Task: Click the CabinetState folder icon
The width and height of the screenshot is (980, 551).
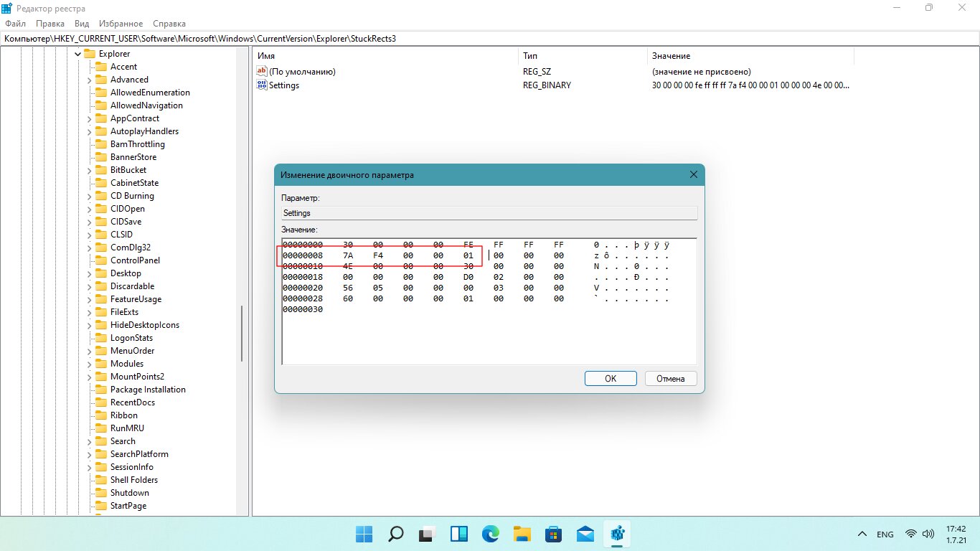Action: [101, 183]
